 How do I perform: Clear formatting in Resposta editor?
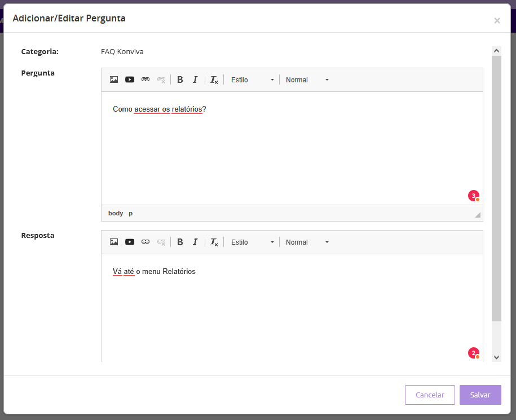tap(214, 242)
